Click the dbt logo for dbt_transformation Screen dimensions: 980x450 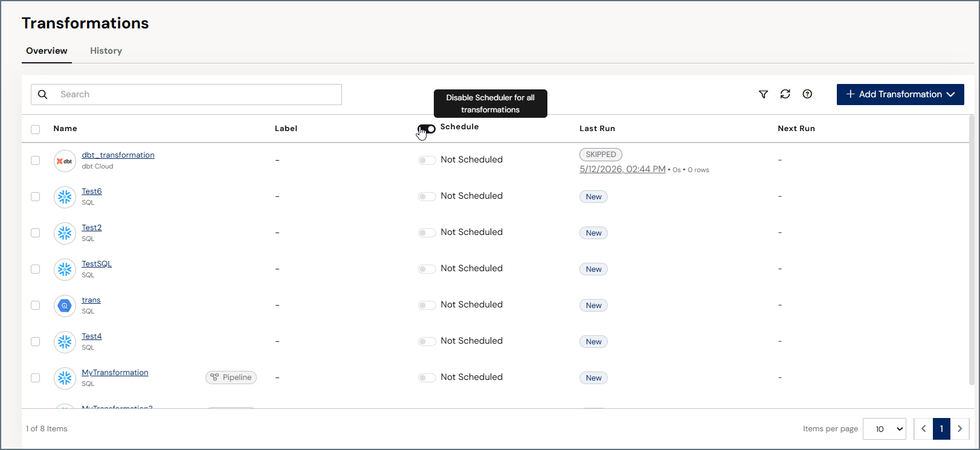[65, 161]
